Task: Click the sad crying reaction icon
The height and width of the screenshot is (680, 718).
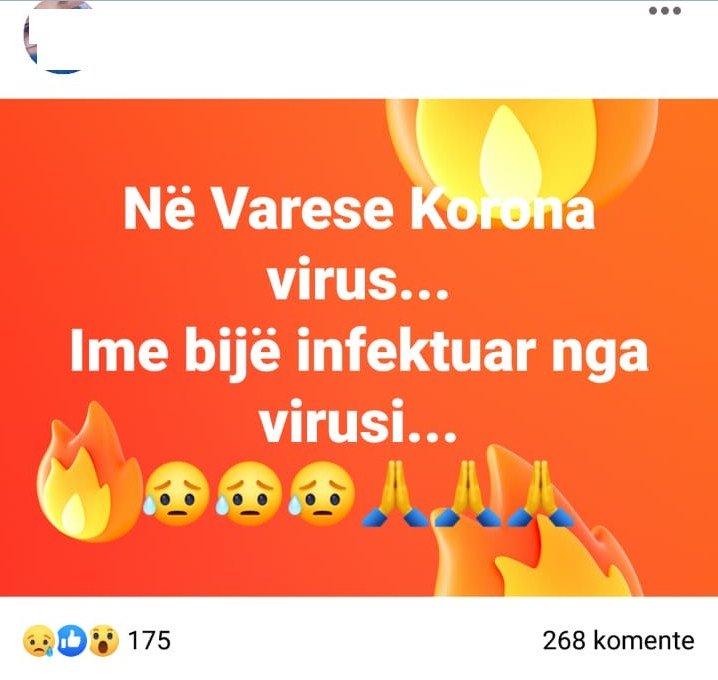Action: coord(38,641)
